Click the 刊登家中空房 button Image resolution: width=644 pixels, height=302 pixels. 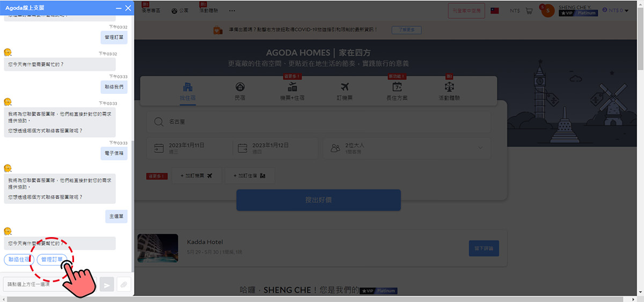pyautogui.click(x=466, y=10)
